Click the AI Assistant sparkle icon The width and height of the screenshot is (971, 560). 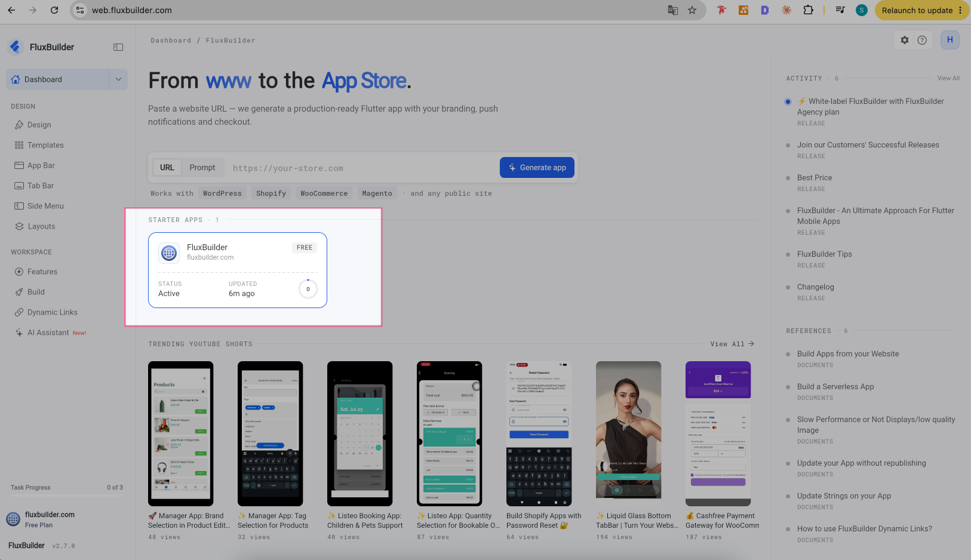click(x=19, y=333)
